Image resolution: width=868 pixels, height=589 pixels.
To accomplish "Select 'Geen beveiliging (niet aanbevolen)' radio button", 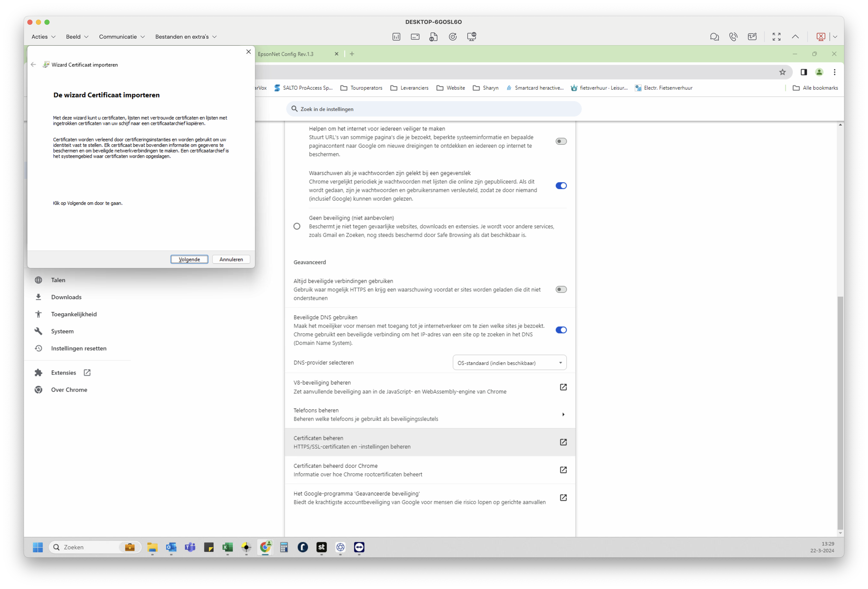I will click(297, 226).
